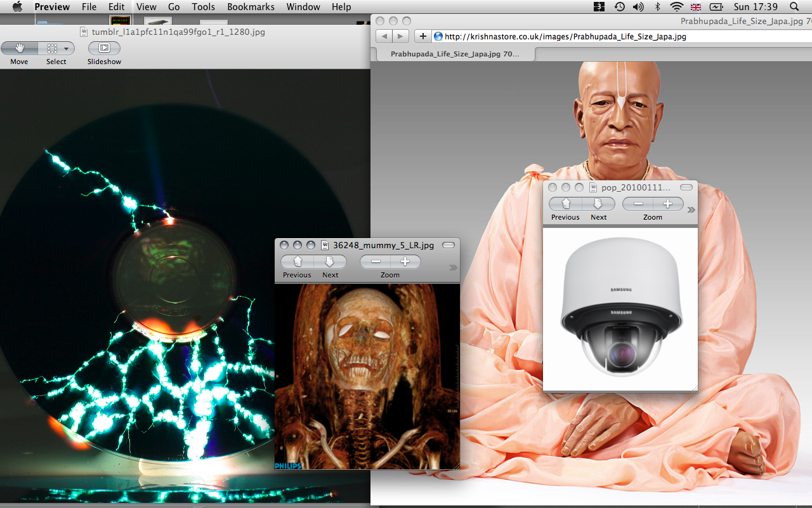812x508 pixels.
Task: Select the Prabhupada_Life_Size_Japa.jpg tab
Action: point(454,55)
